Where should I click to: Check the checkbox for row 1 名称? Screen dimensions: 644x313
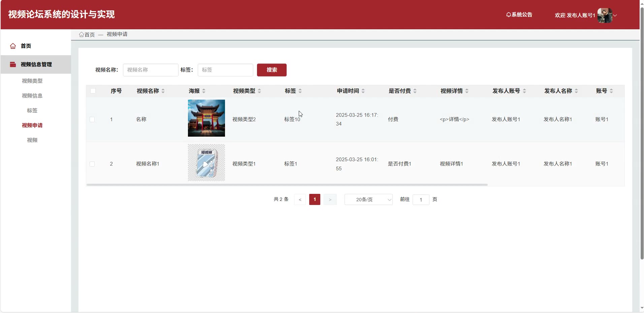pyautogui.click(x=92, y=119)
